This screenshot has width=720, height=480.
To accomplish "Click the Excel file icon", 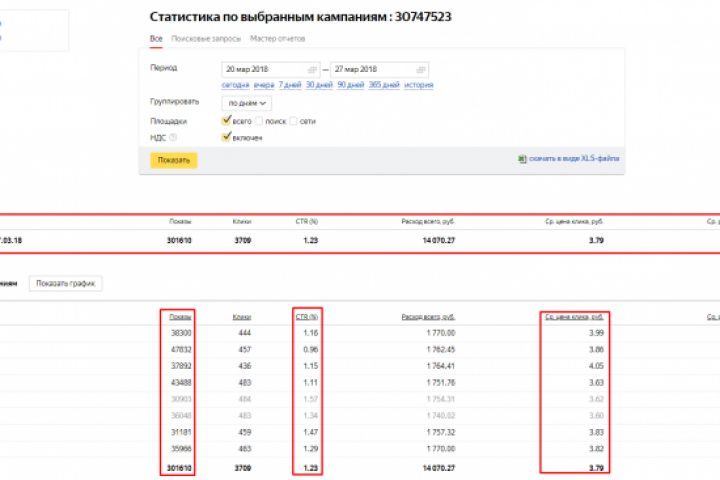I will [x=522, y=158].
